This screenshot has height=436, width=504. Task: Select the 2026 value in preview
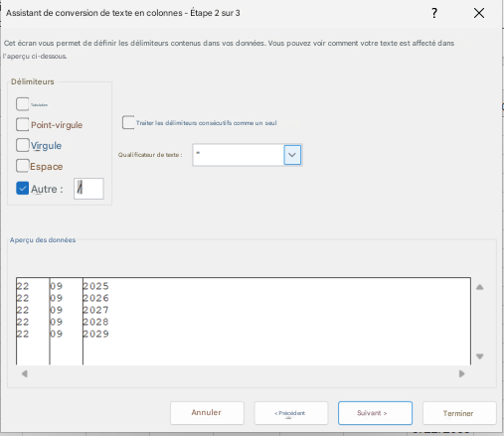point(95,298)
